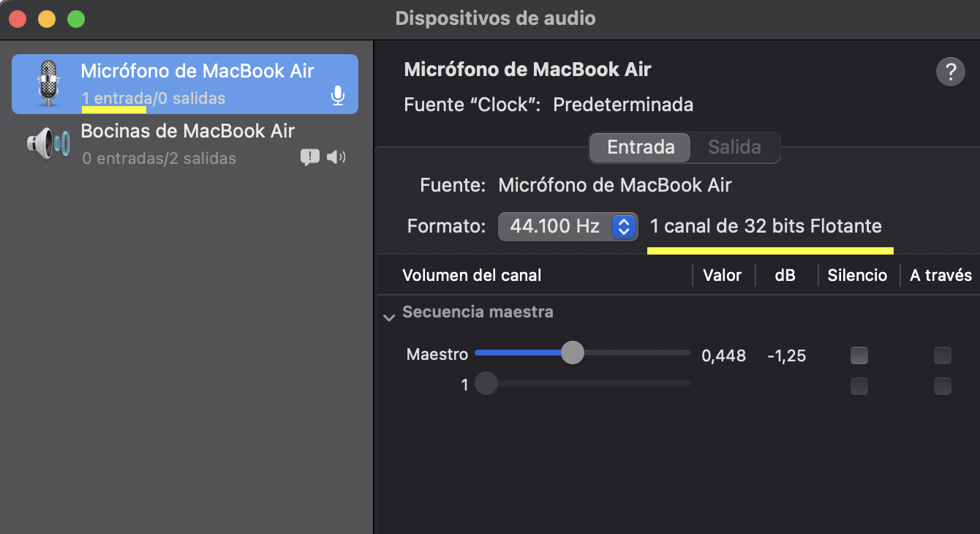Collapse the Secuencia maestra section
The height and width of the screenshot is (534, 980).
pyautogui.click(x=389, y=317)
